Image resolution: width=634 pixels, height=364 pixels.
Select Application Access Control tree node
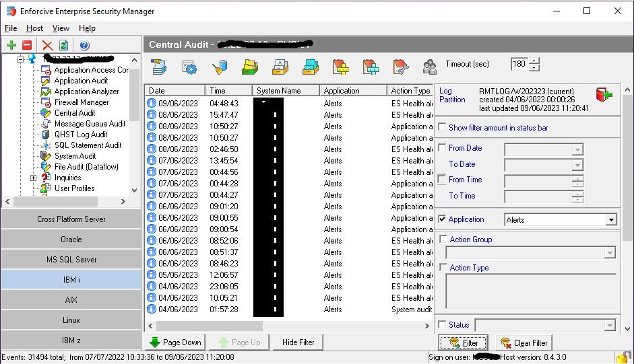point(92,70)
